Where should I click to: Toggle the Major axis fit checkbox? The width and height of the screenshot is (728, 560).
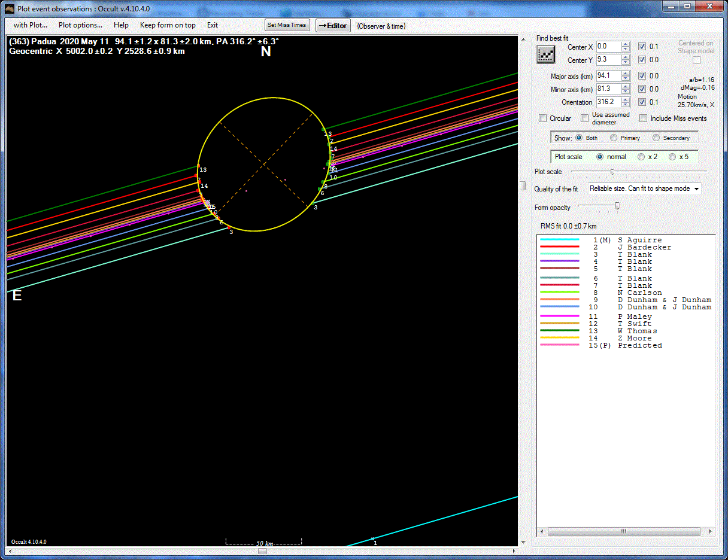click(x=642, y=76)
